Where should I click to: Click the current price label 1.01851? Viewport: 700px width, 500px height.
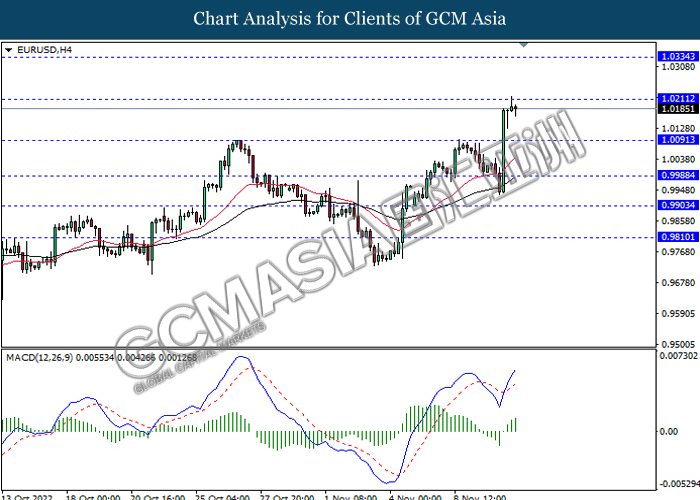(678, 109)
